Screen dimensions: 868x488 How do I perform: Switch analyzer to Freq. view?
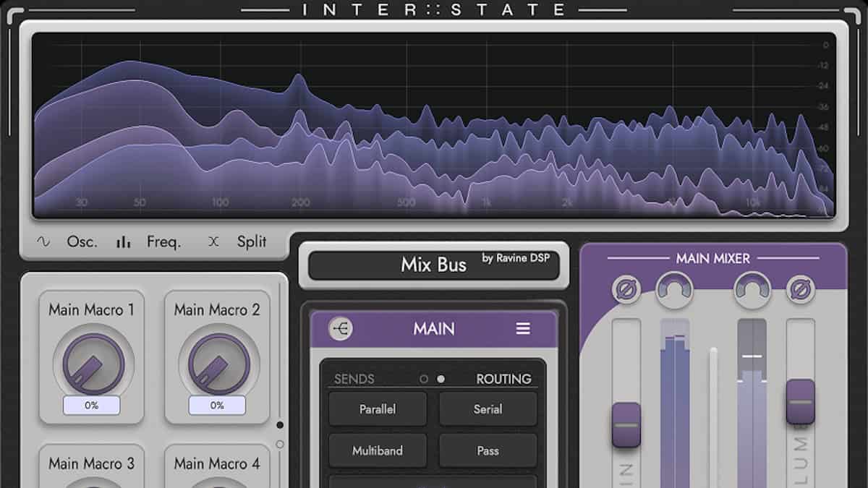click(x=163, y=242)
